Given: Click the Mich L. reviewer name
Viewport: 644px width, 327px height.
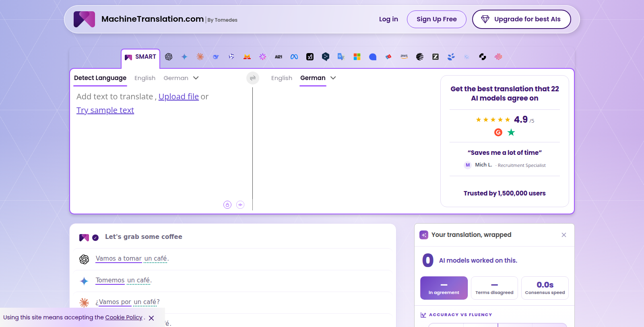Looking at the screenshot, I should [483, 165].
